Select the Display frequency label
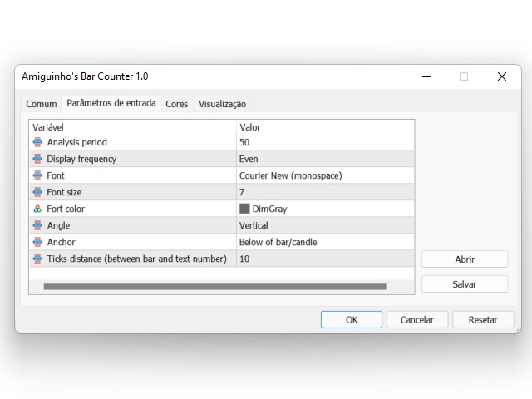The image size is (532, 399). tap(81, 159)
